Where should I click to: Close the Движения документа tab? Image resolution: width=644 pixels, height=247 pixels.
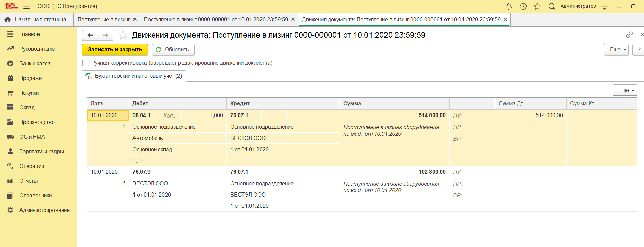click(x=505, y=20)
